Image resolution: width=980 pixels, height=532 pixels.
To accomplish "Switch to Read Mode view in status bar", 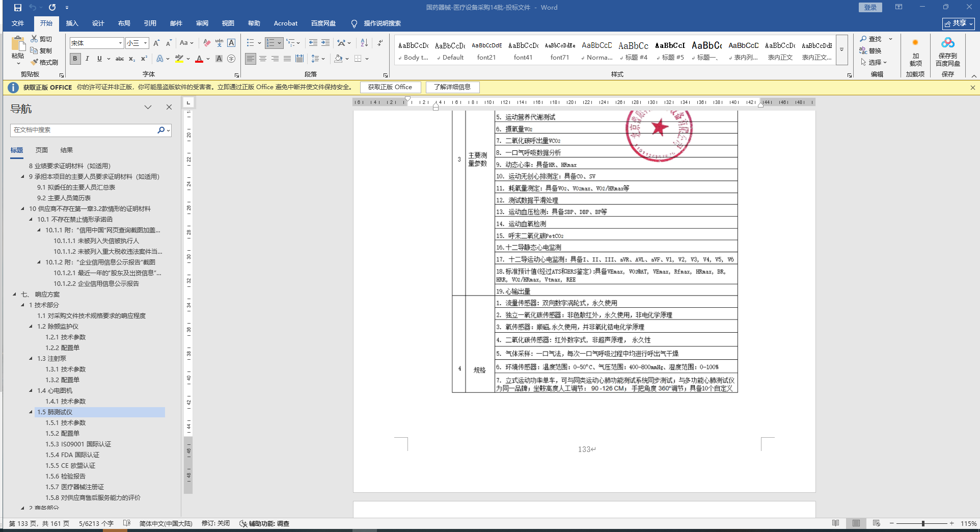I will coord(835,523).
